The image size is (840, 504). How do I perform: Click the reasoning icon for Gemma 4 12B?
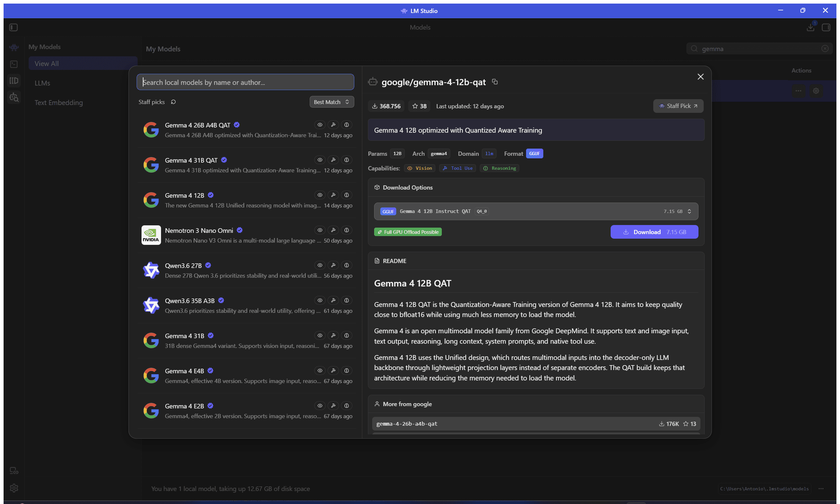tap(346, 195)
